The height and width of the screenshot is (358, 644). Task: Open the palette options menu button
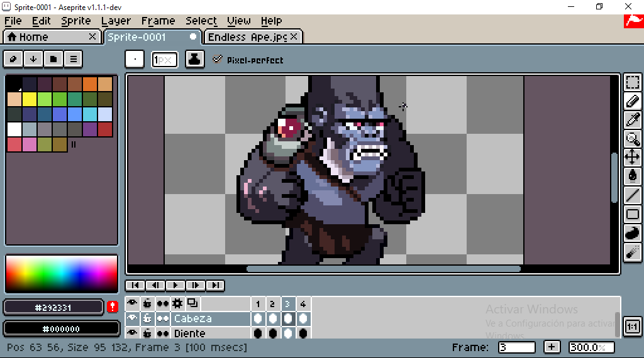[74, 59]
